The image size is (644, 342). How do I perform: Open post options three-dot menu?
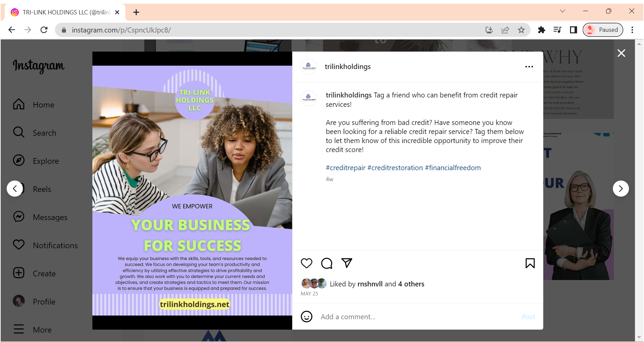coord(529,67)
